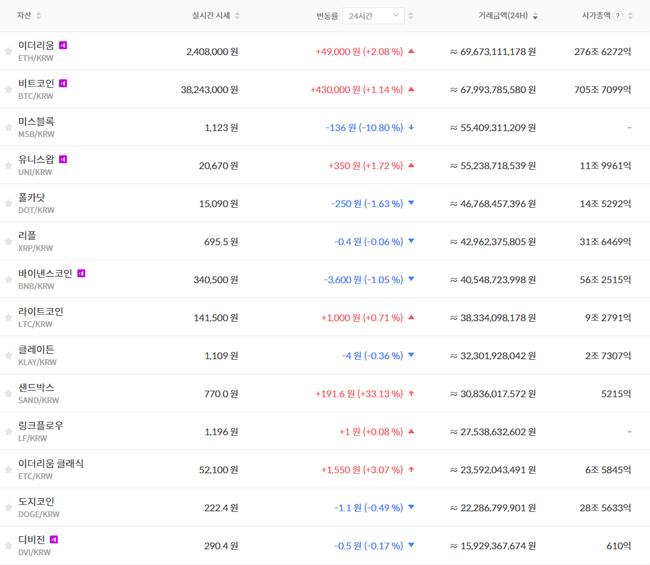Image resolution: width=650 pixels, height=565 pixels.
Task: Click sort arrows right of the 24시간 dropdown
Action: tap(411, 16)
